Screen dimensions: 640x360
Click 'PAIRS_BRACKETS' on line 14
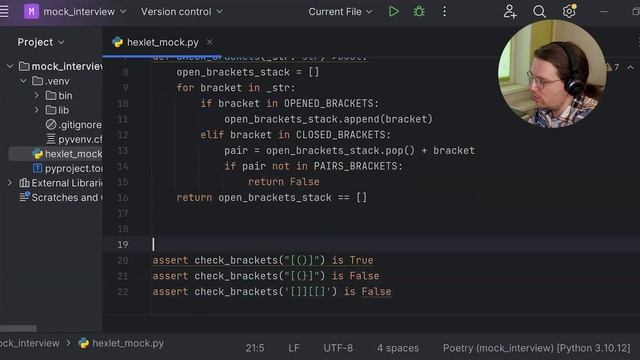tap(355, 166)
